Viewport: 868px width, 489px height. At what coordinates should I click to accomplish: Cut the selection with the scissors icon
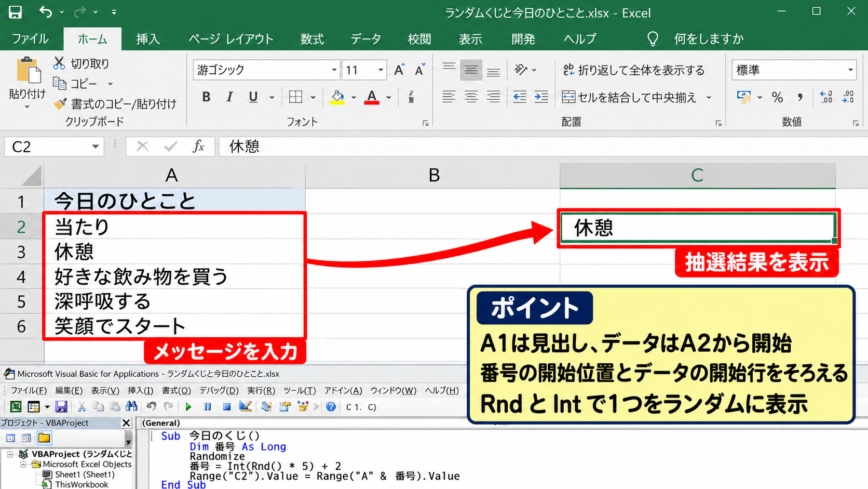click(59, 63)
